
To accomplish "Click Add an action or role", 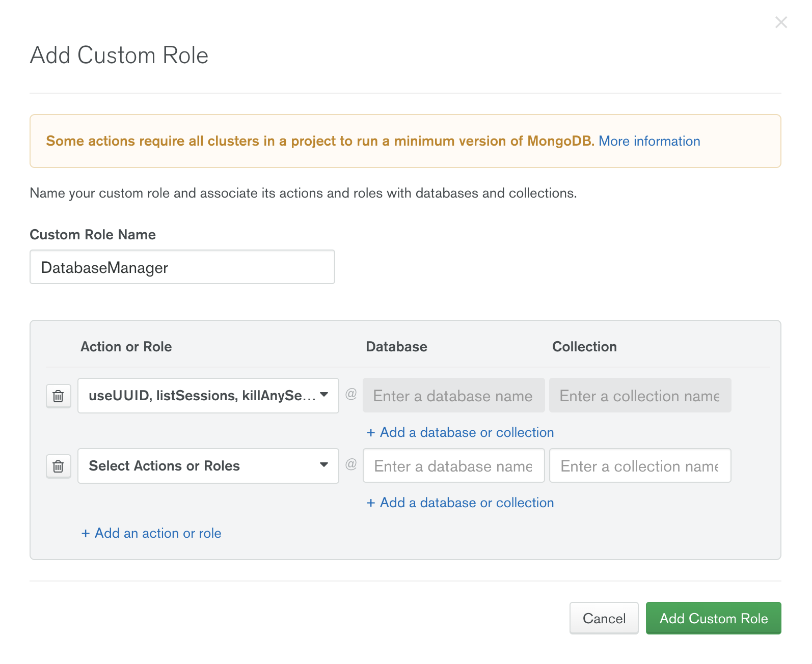I will tap(151, 533).
